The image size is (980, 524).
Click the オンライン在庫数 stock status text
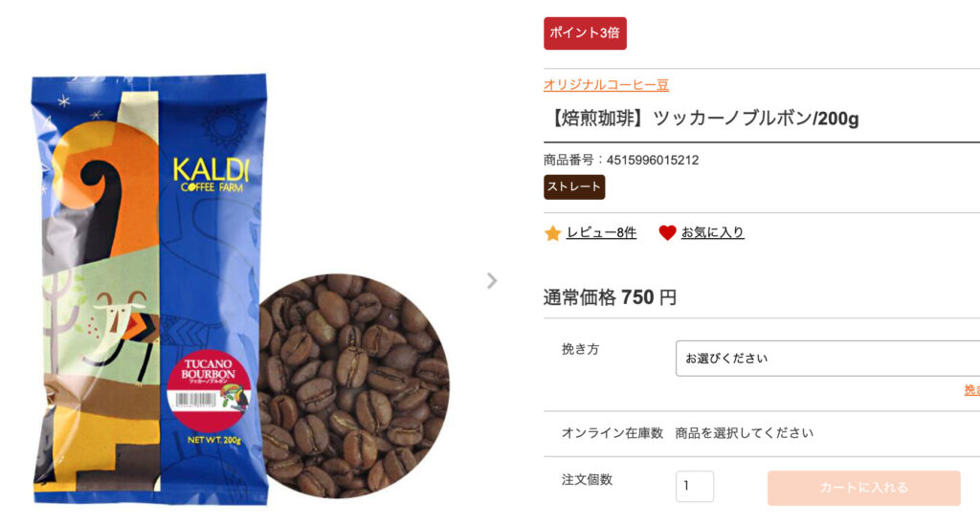pyautogui.click(x=687, y=433)
